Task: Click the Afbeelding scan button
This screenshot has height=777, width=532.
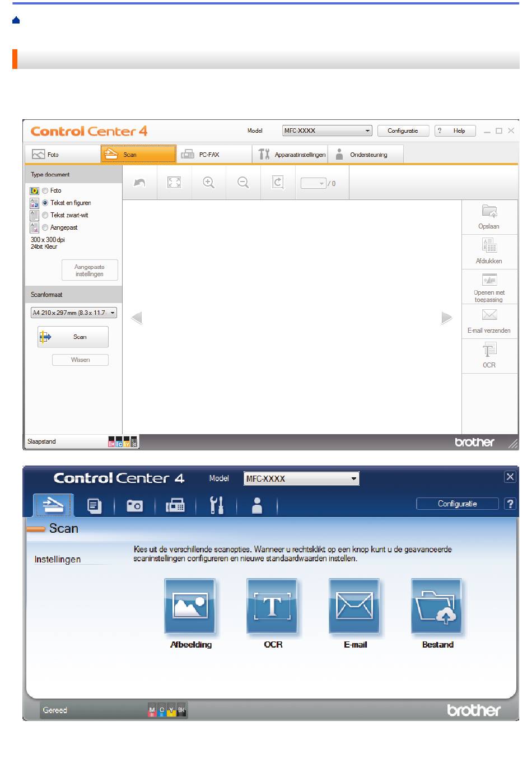Action: [191, 607]
